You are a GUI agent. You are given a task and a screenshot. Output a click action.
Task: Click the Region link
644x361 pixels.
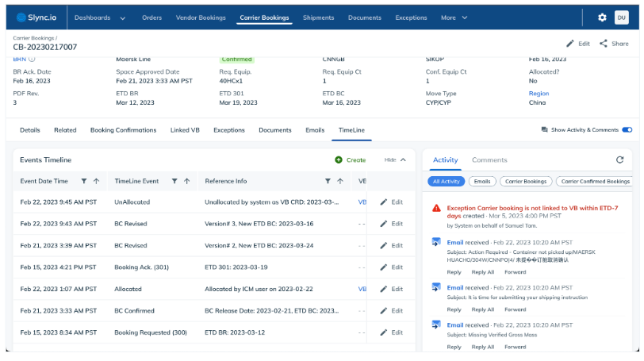pos(539,94)
